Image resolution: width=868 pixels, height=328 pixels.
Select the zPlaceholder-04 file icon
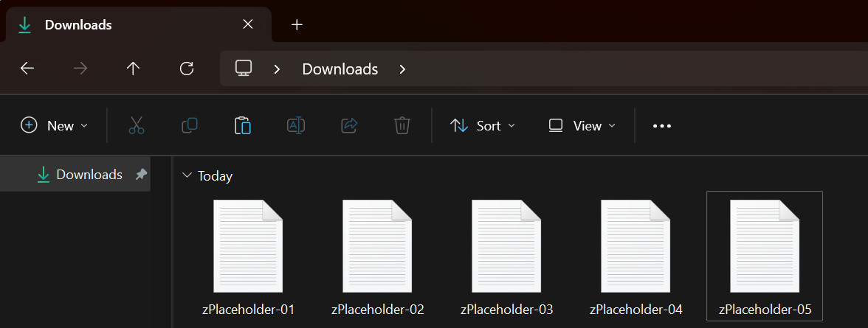coord(636,246)
